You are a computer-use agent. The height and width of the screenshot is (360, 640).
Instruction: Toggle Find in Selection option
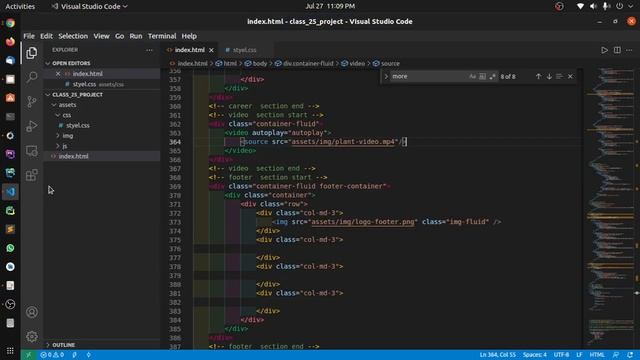(559, 76)
